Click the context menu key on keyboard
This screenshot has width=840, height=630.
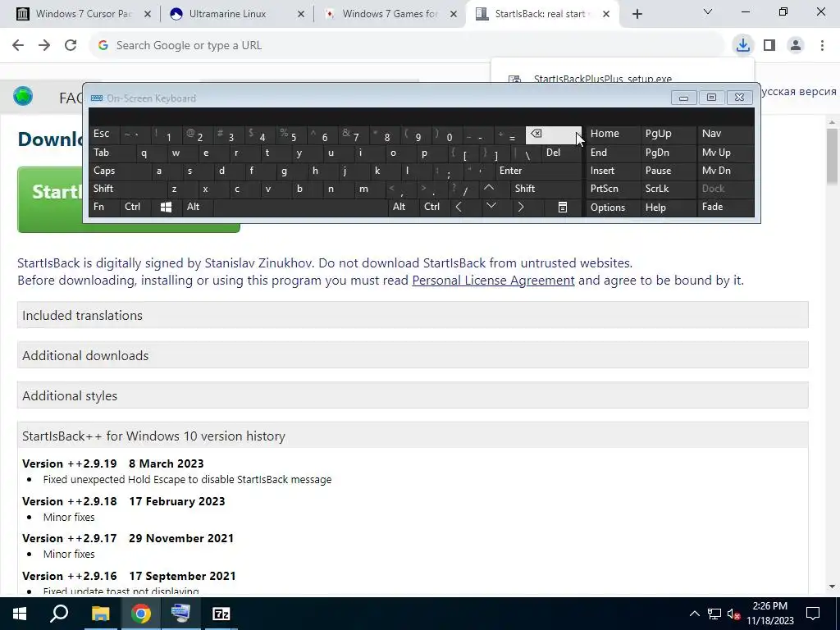coord(563,208)
